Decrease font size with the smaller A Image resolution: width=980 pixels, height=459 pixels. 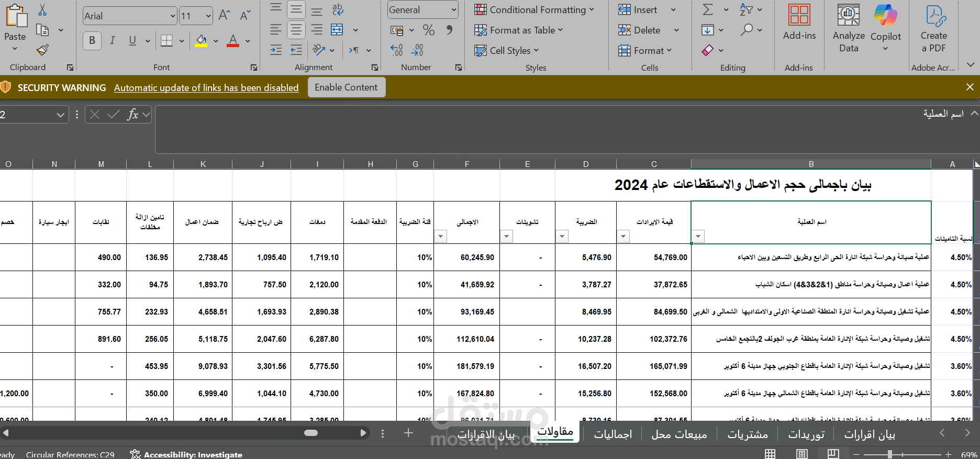coord(245,16)
